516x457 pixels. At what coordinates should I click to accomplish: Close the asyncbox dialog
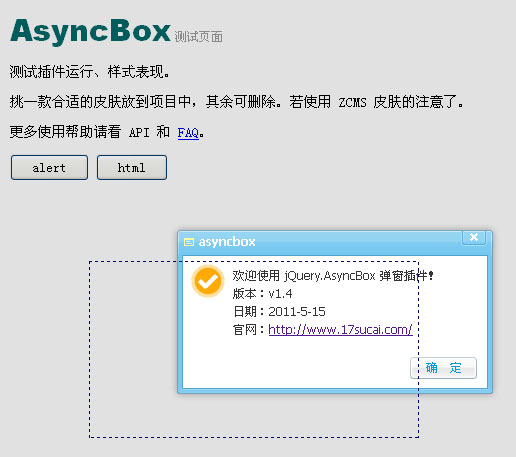474,237
